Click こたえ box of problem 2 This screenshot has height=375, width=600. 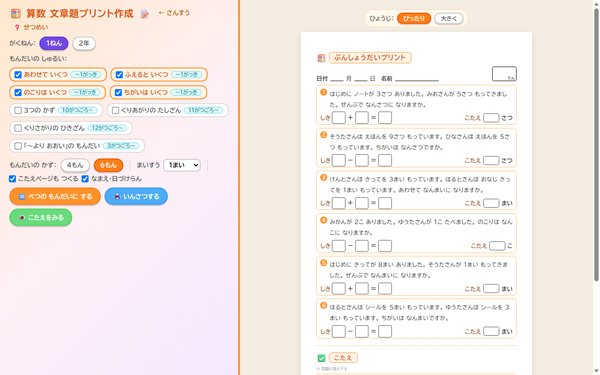click(491, 160)
